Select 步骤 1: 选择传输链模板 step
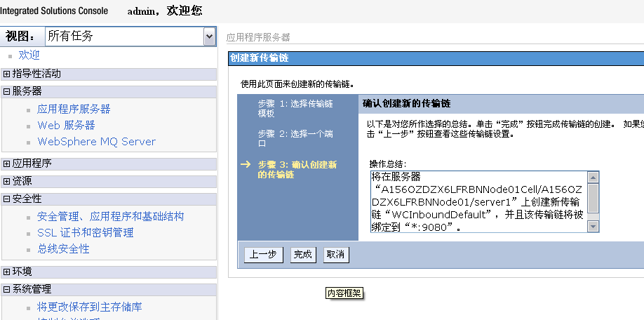Viewport: 644px width, 320px height. click(295, 109)
